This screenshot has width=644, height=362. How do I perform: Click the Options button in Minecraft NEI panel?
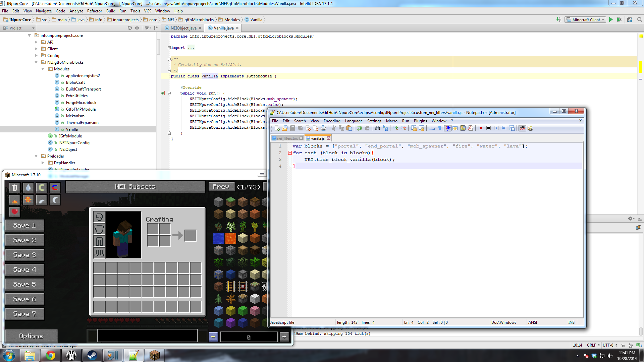pyautogui.click(x=31, y=336)
